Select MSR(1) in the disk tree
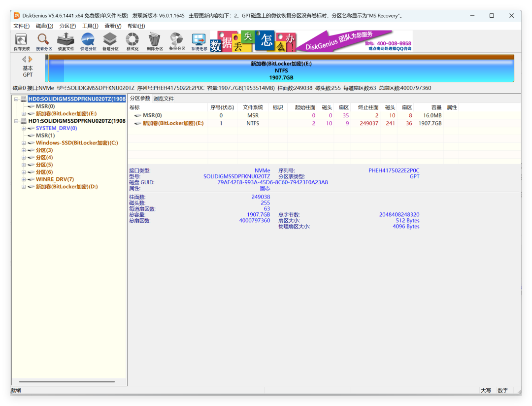Screen dimensions: 532x406 pyautogui.click(x=45, y=135)
